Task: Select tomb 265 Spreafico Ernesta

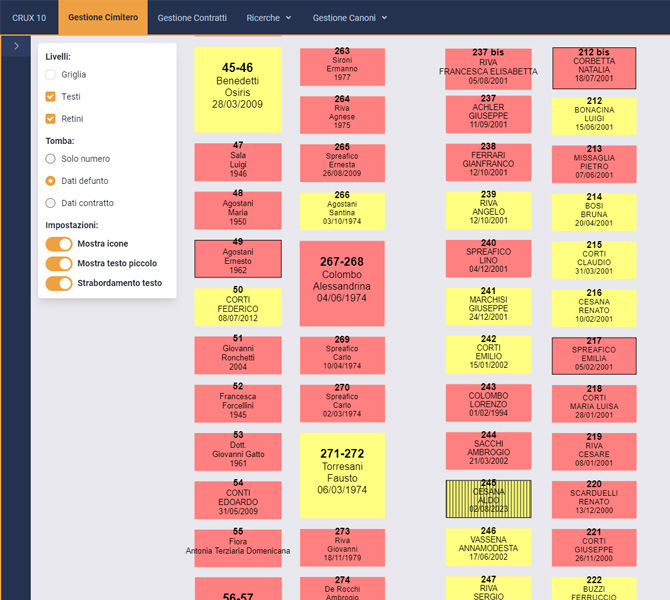Action: point(342,163)
